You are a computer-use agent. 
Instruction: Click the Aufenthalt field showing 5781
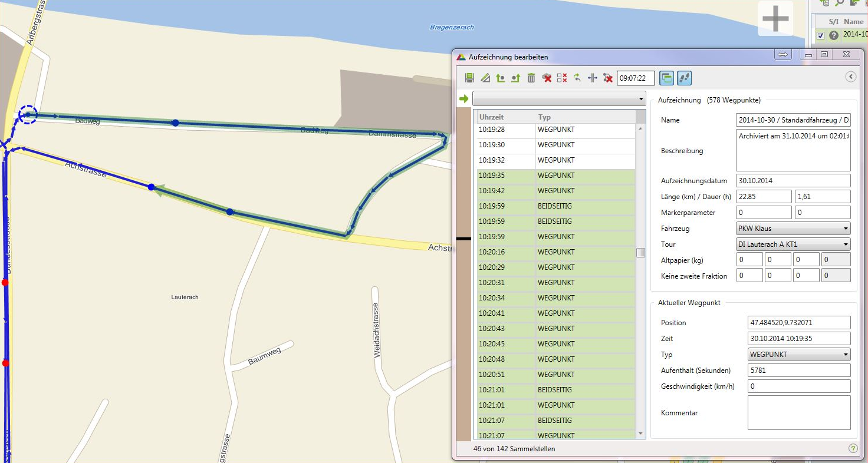click(799, 371)
